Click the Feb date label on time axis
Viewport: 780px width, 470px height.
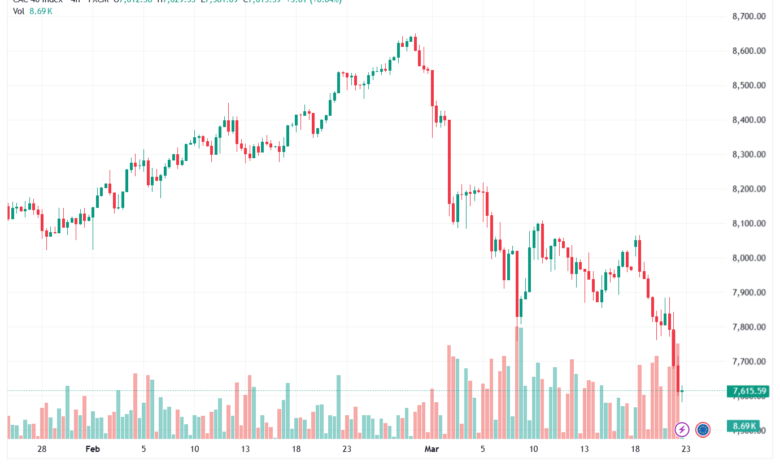pyautogui.click(x=93, y=449)
